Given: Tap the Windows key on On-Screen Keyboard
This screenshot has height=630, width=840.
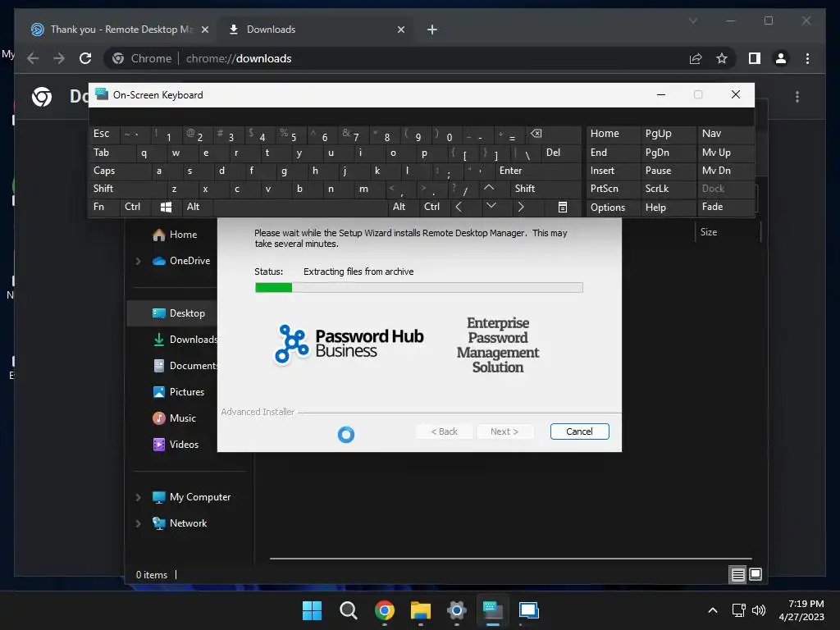Looking at the screenshot, I should click(x=166, y=207).
